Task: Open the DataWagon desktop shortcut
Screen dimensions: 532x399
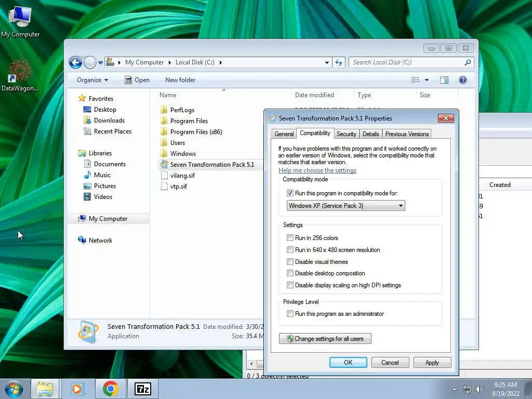Action: (20, 75)
